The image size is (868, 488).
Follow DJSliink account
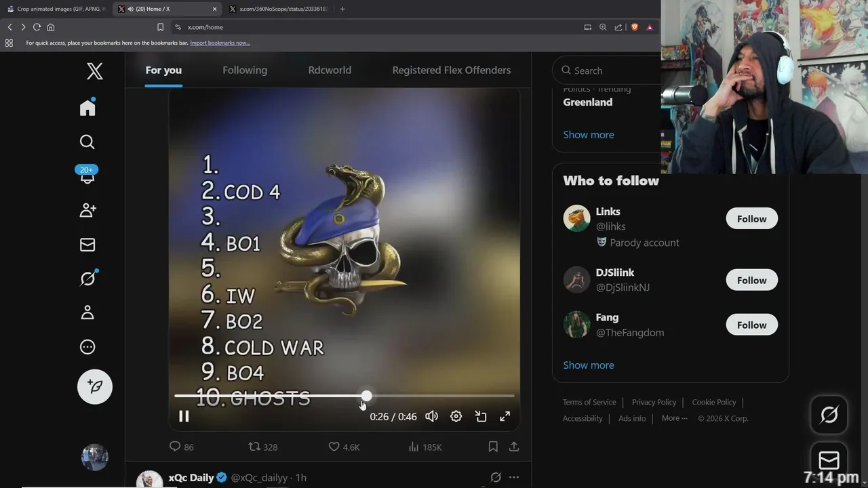(x=751, y=280)
